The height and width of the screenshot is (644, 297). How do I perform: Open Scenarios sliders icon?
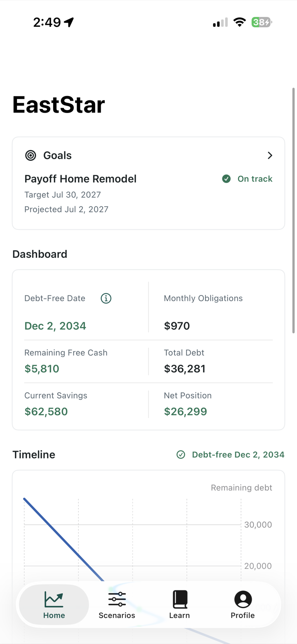[x=117, y=599]
